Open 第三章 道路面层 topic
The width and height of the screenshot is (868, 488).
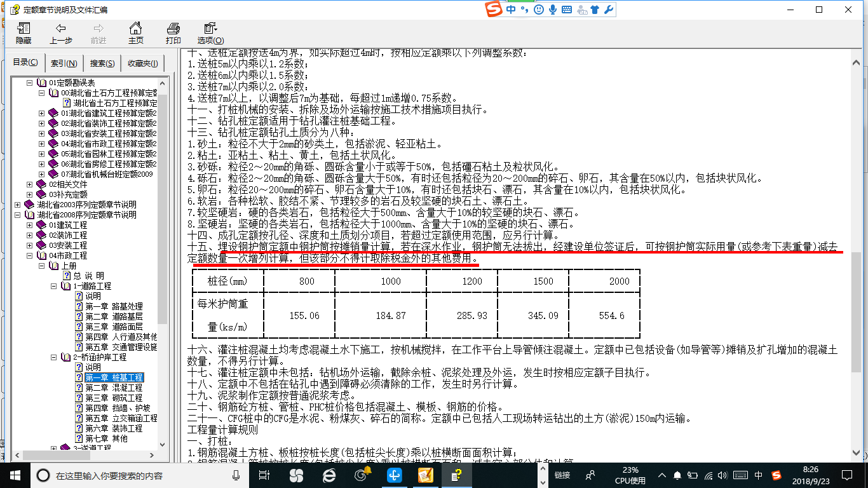[114, 327]
